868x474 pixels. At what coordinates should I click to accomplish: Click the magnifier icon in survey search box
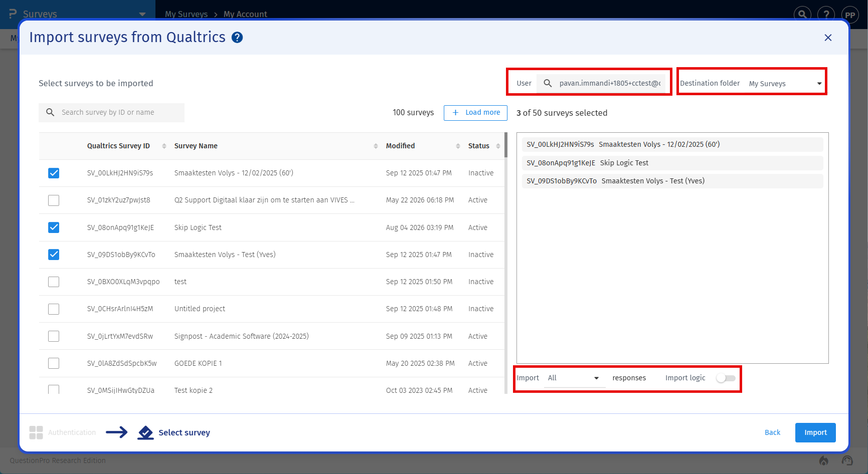click(50, 112)
